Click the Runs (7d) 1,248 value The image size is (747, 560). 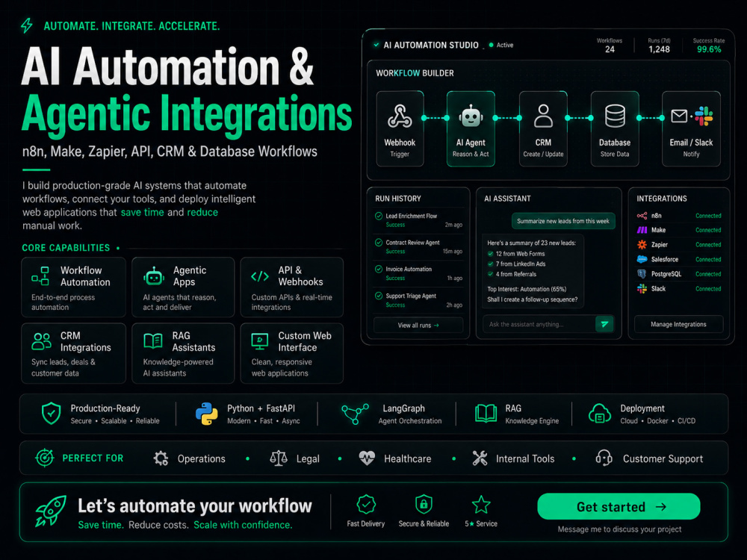click(x=660, y=49)
